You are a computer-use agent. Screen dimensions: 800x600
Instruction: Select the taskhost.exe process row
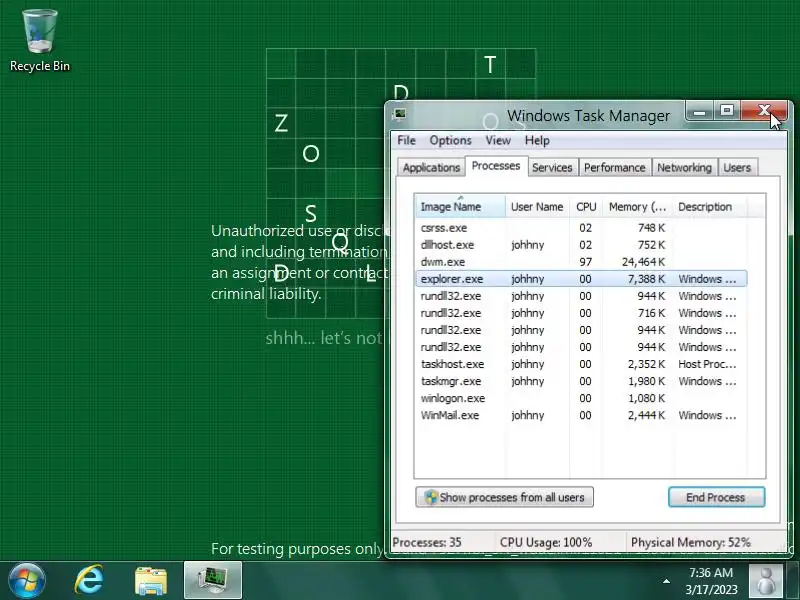pos(581,364)
